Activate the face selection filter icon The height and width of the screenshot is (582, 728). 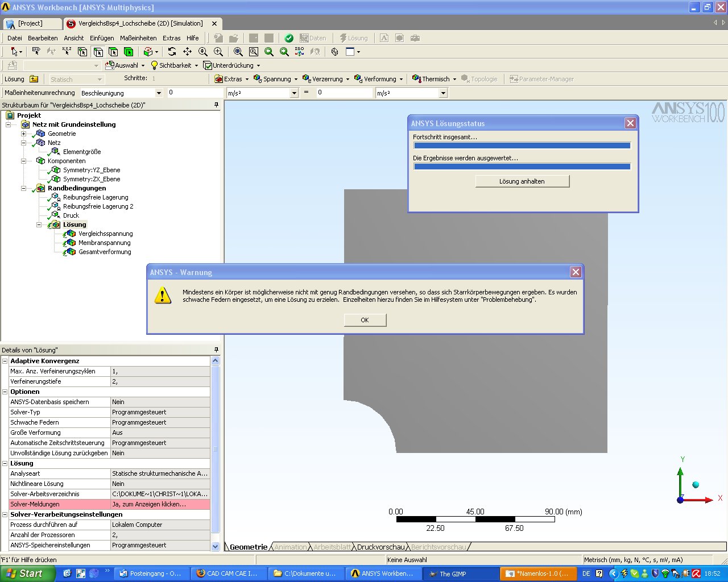[113, 52]
